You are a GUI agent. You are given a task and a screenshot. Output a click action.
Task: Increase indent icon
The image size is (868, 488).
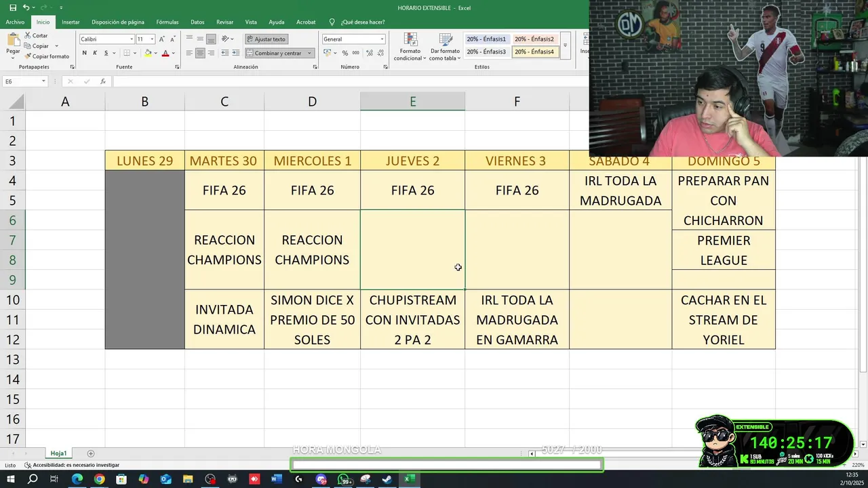[235, 53]
